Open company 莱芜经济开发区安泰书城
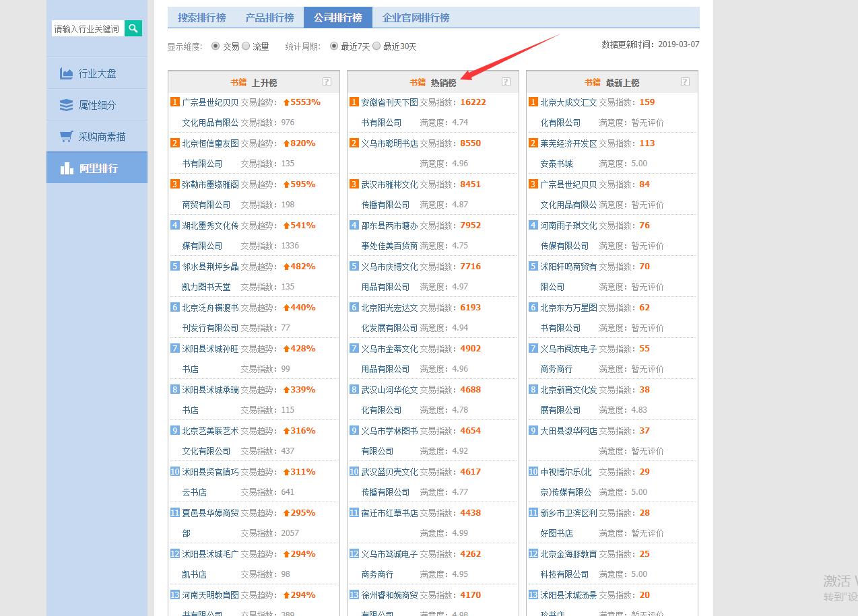Viewport: 858px width, 616px height. tap(568, 153)
